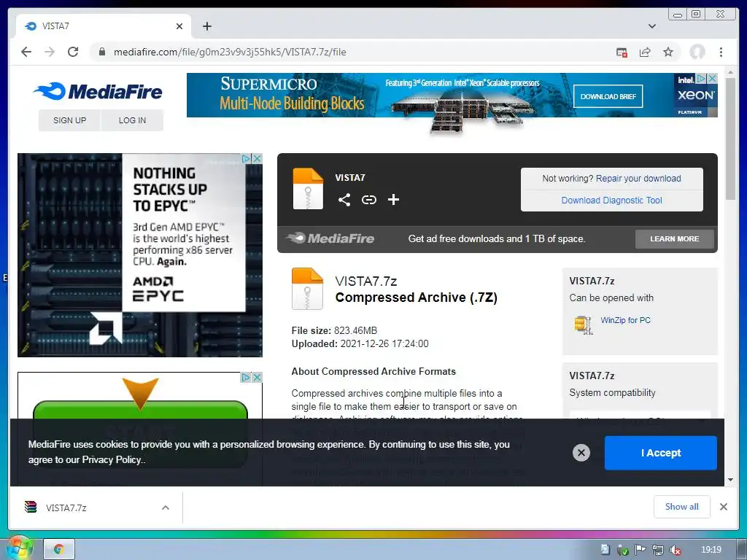Click the VISTA7.7z file icon beside Compressed Archive
The height and width of the screenshot is (560, 747).
pyautogui.click(x=307, y=289)
